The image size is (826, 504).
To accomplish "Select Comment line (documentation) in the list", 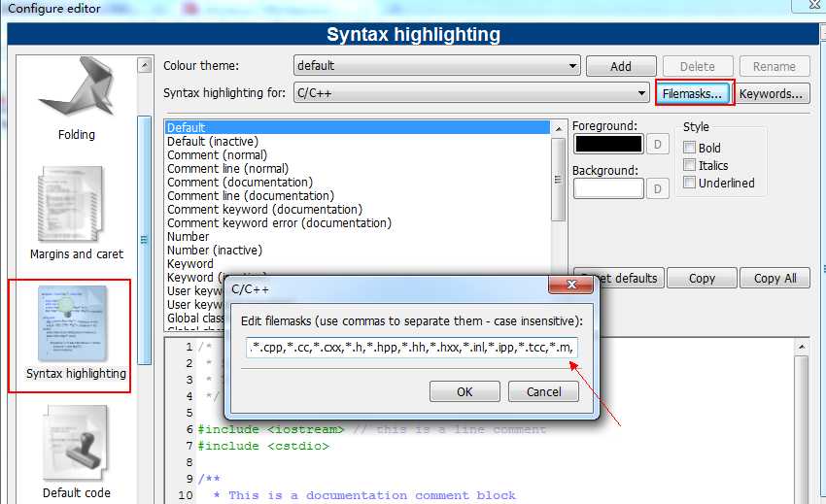I will tap(358, 196).
